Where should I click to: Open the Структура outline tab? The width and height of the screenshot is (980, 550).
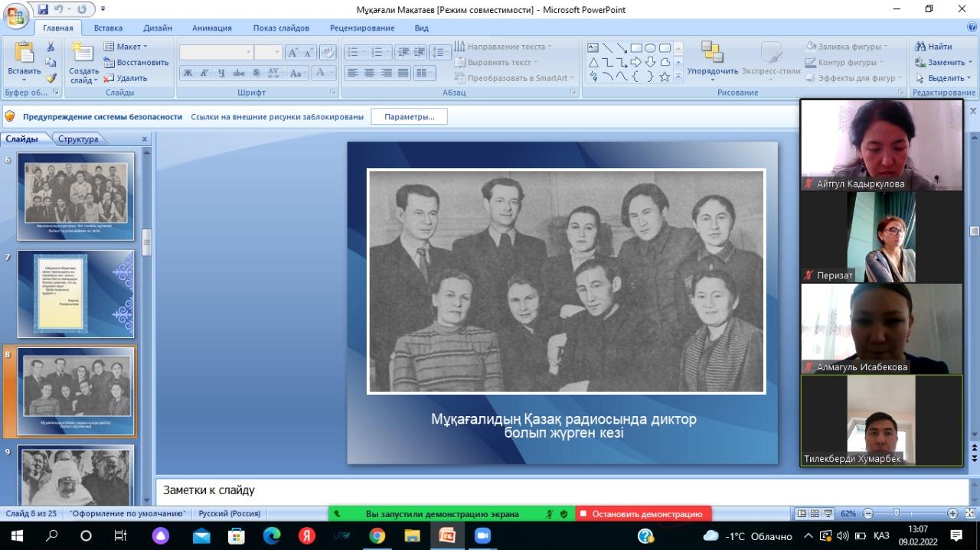78,139
